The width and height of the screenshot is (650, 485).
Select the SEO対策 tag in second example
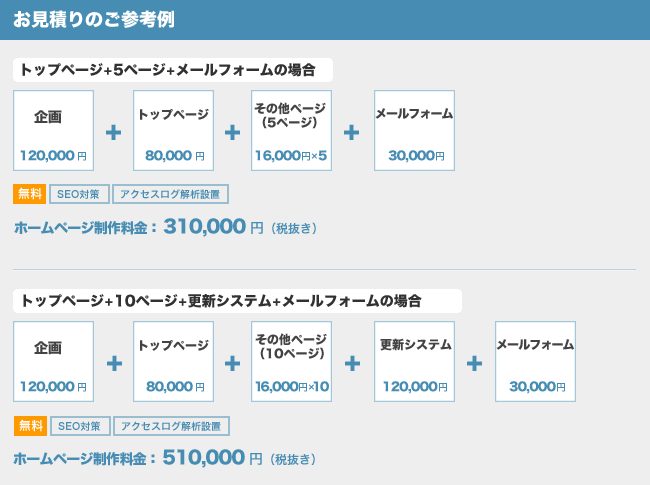80,426
